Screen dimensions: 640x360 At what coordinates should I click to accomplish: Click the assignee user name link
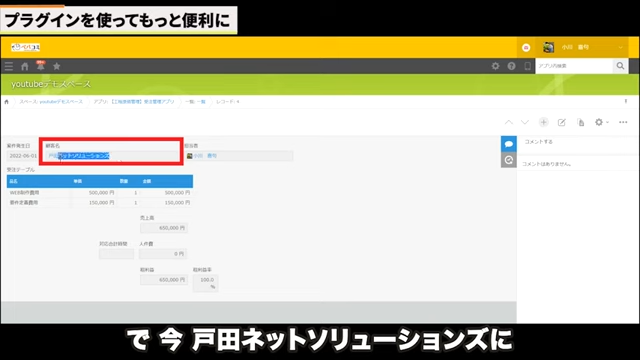tap(205, 156)
